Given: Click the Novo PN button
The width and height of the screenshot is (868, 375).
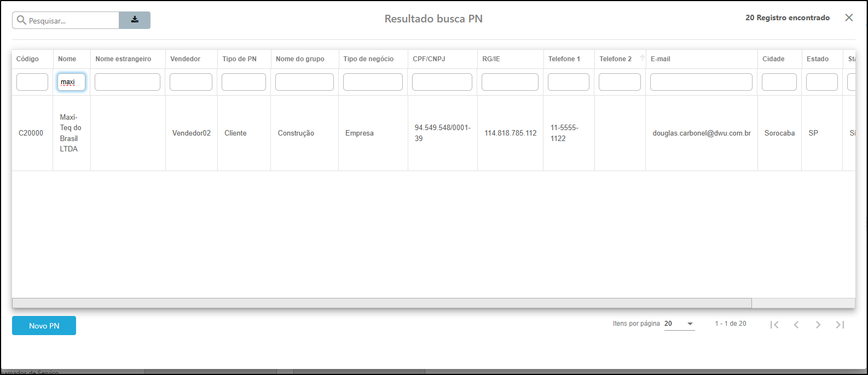Looking at the screenshot, I should 44,326.
